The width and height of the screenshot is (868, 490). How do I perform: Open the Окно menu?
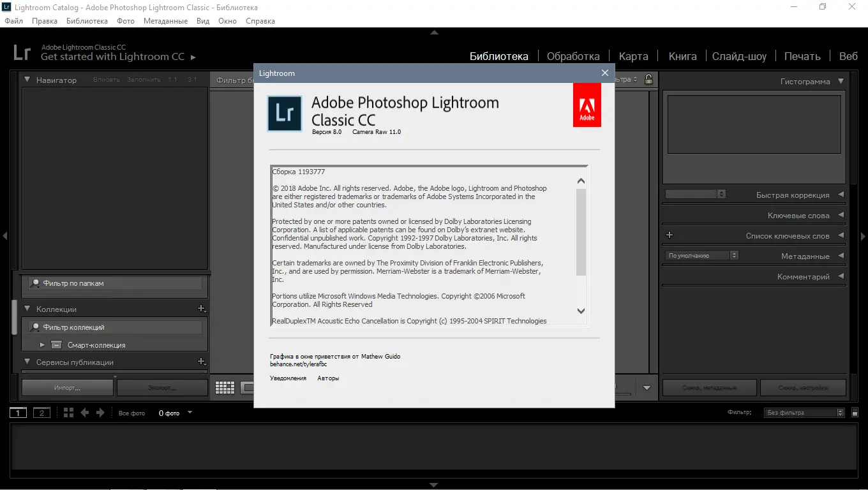click(x=227, y=21)
